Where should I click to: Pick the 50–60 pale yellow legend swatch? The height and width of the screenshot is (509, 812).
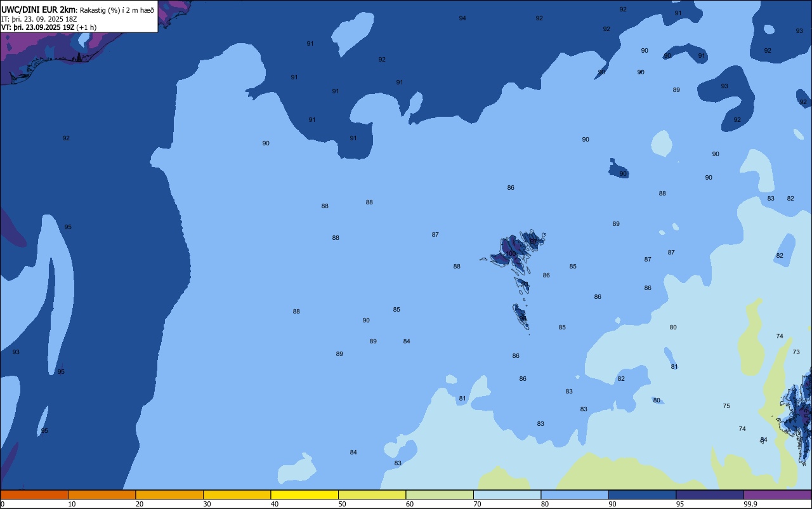click(372, 494)
